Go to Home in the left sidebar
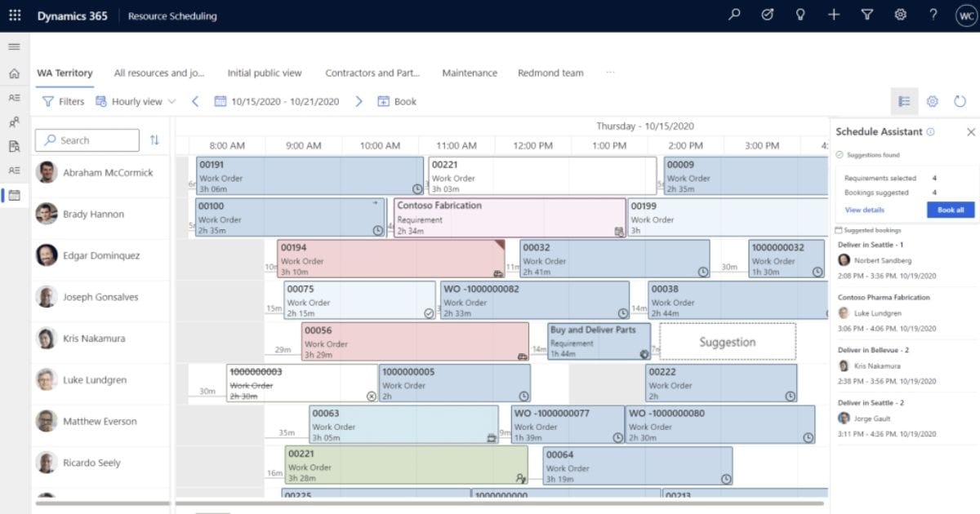This screenshot has width=980, height=514. pyautogui.click(x=14, y=73)
